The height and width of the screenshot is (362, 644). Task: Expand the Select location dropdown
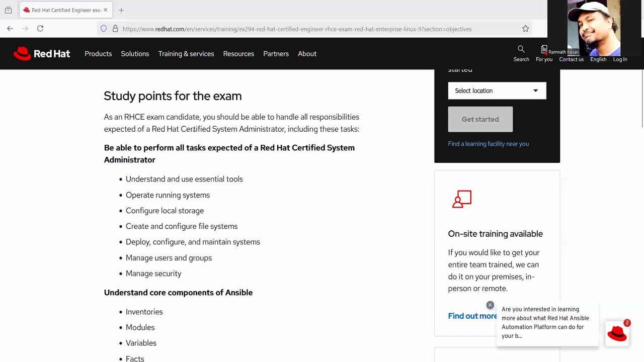[x=497, y=90]
